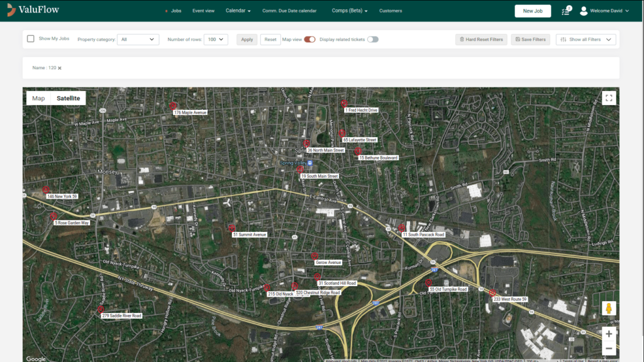Zoom out on the map
Viewport: 644px width, 362px height.
pos(608,349)
